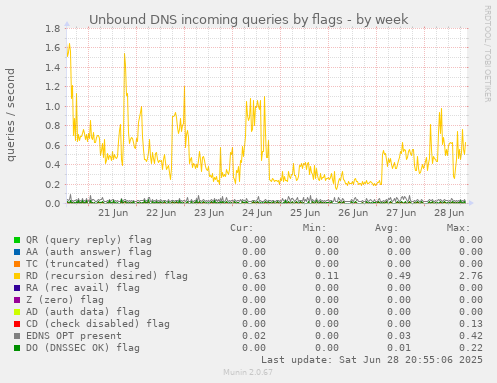This screenshot has width=497, height=383.
Task: Click the 1.0 y-axis tick label
Action: pos(53,107)
